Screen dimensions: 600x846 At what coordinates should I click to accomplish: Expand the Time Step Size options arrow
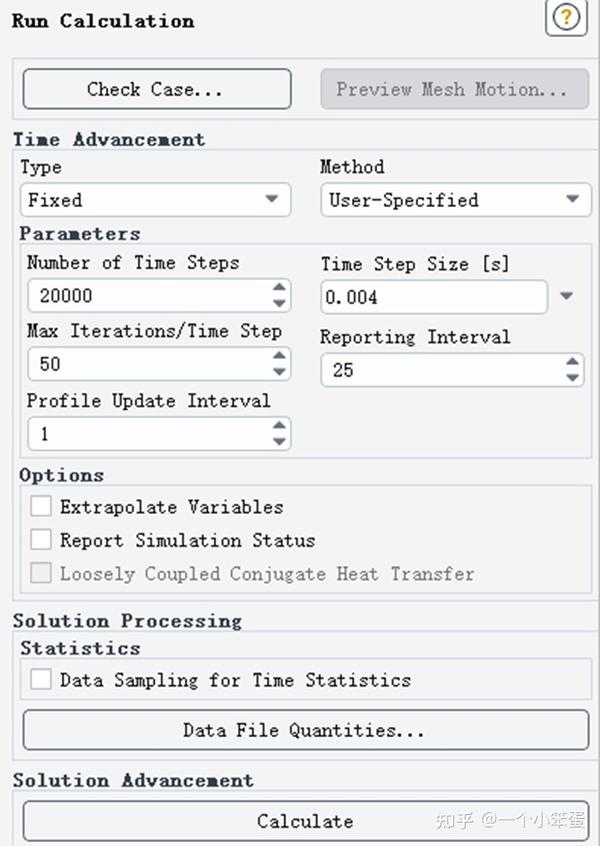567,296
